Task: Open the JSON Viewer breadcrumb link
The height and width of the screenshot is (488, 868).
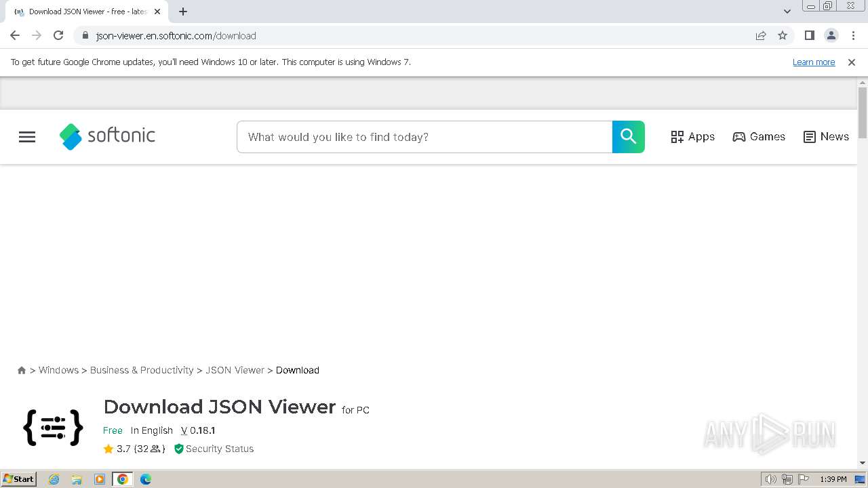Action: coord(235,370)
